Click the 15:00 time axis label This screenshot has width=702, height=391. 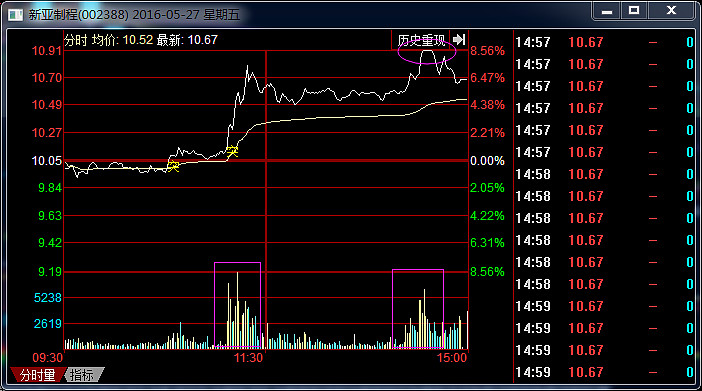pyautogui.click(x=452, y=357)
